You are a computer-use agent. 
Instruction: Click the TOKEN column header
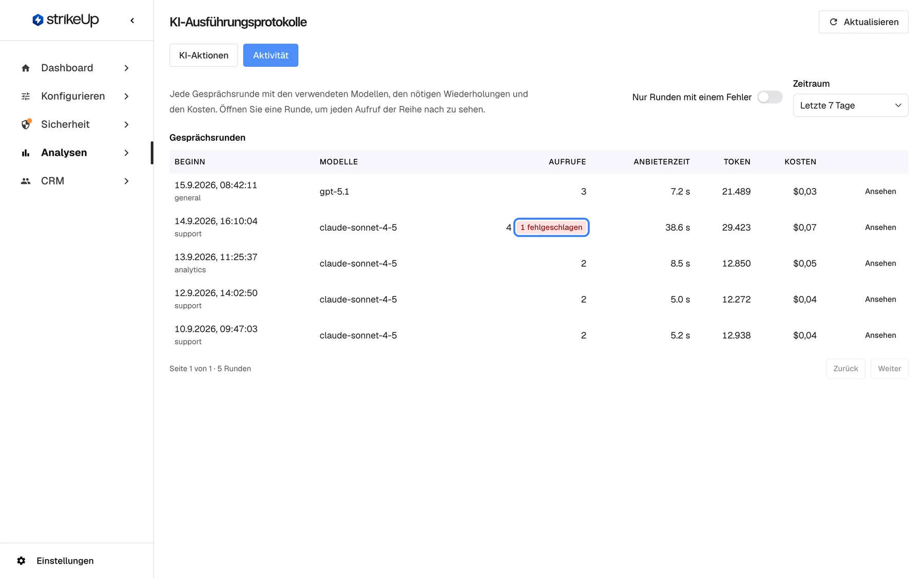737,162
